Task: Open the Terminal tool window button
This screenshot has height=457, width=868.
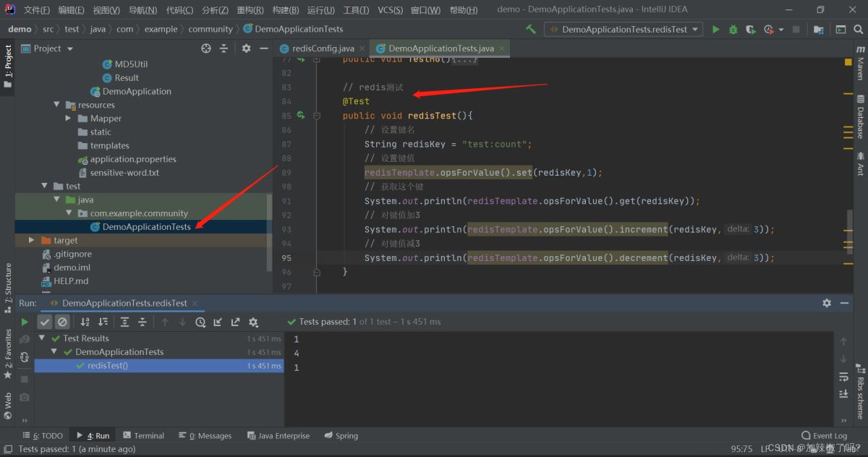Action: tap(143, 435)
